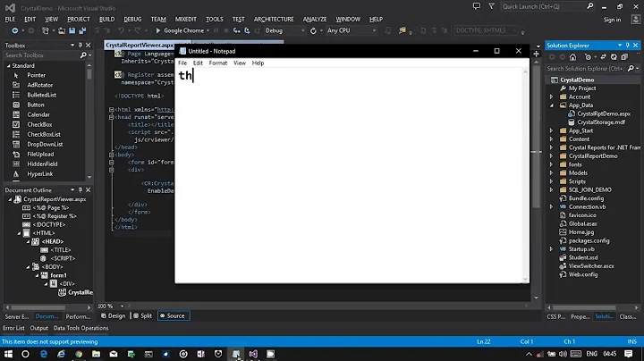Open the DEBUG menu

tap(132, 20)
